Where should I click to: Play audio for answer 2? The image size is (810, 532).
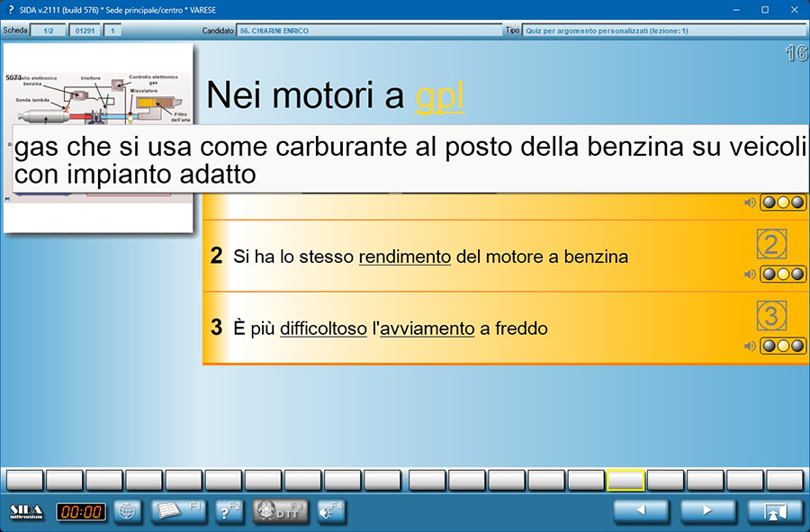coord(750,275)
